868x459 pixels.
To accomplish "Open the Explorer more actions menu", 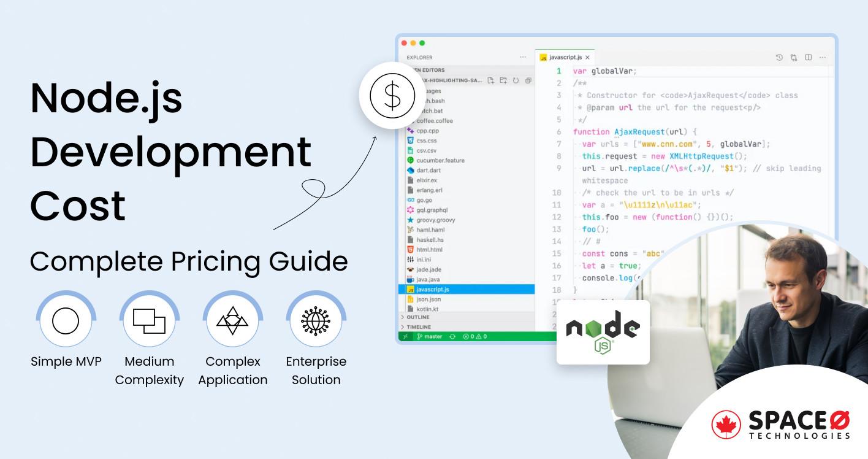I will (523, 57).
